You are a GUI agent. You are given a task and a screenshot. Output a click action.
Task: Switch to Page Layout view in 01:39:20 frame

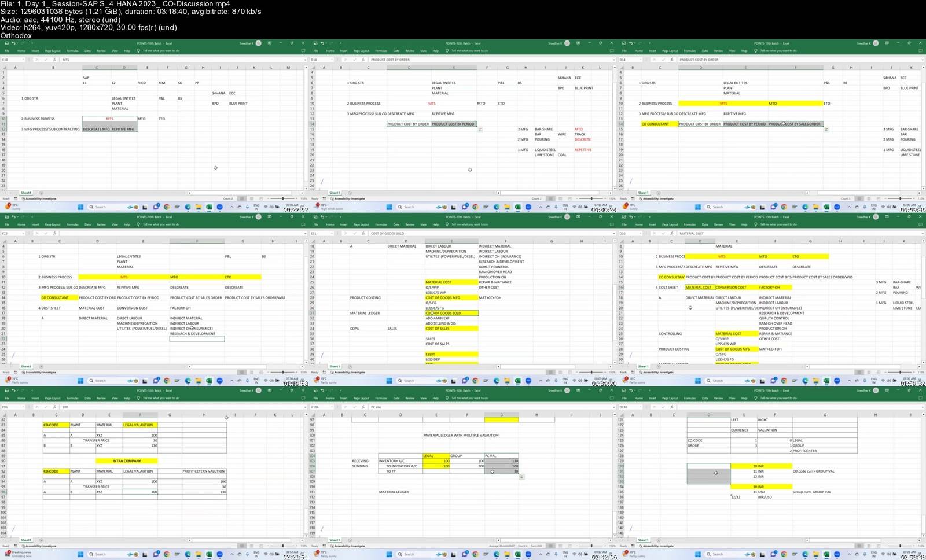click(560, 372)
